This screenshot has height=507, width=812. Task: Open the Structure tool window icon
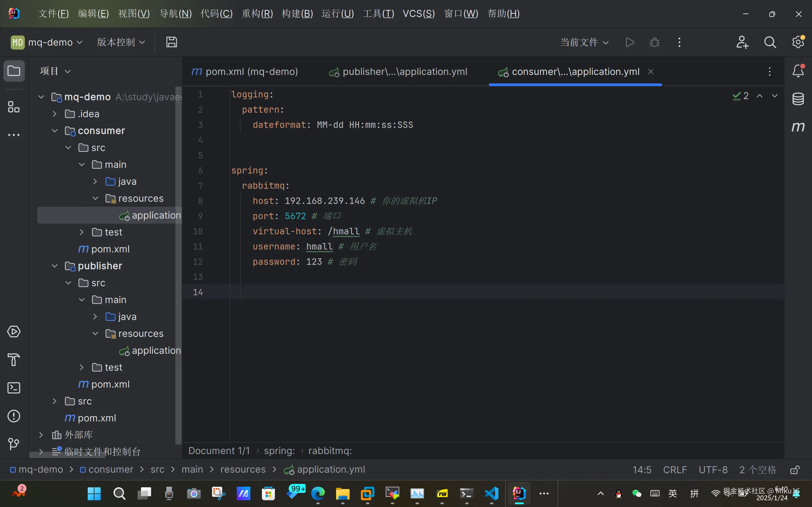[x=14, y=107]
